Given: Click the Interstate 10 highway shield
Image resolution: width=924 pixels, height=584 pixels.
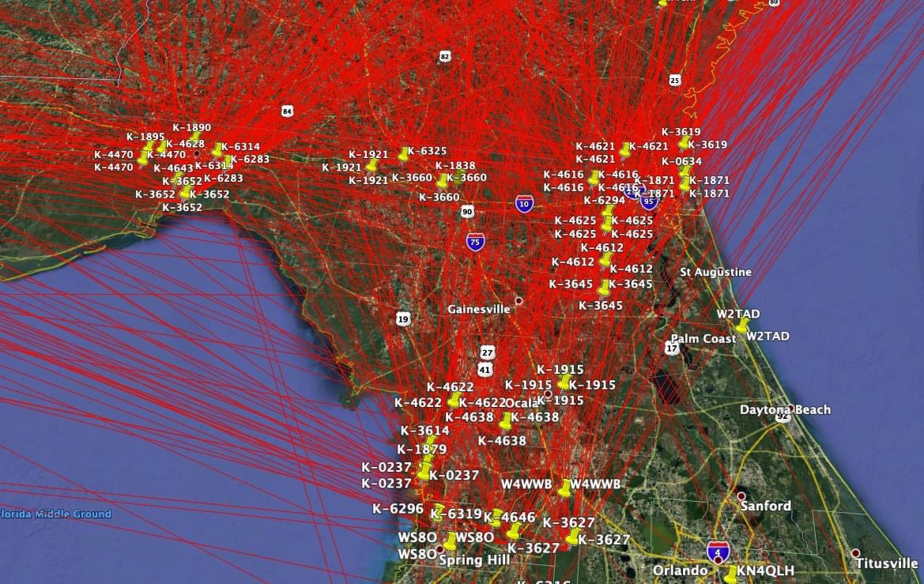Looking at the screenshot, I should pyautogui.click(x=525, y=204).
